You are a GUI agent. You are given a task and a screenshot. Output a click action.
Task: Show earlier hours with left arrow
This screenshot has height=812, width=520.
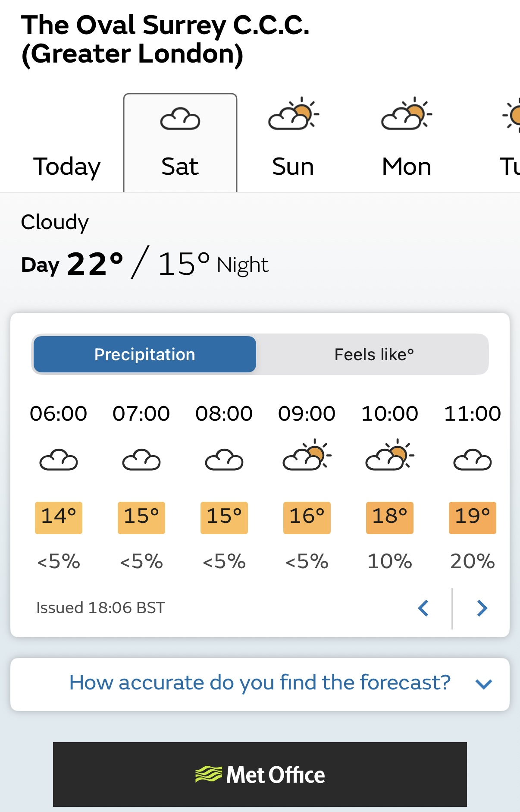(x=423, y=608)
